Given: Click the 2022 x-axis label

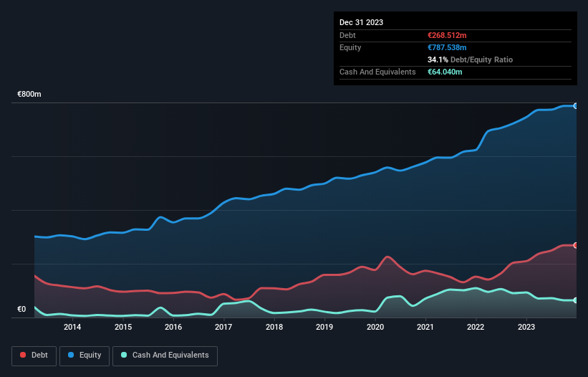Looking at the screenshot, I should 476,327.
